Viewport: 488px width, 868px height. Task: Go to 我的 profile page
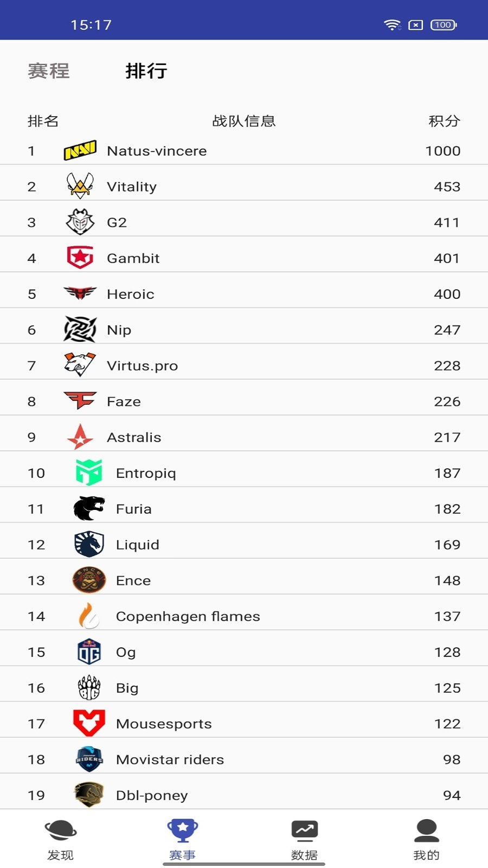(x=426, y=840)
